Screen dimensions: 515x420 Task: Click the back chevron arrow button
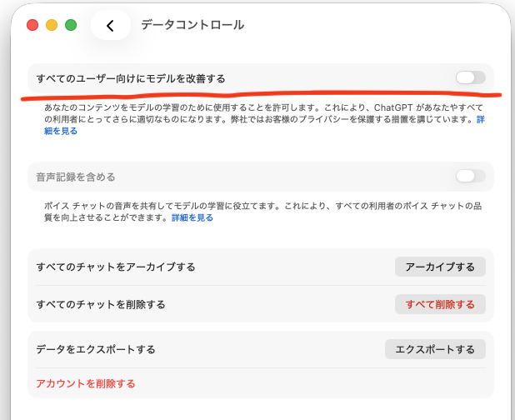pyautogui.click(x=110, y=26)
